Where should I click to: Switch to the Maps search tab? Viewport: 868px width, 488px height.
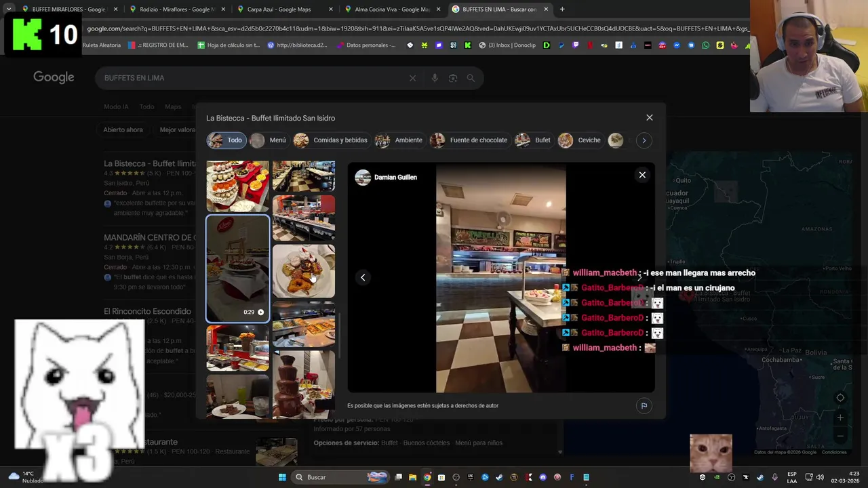pos(173,106)
